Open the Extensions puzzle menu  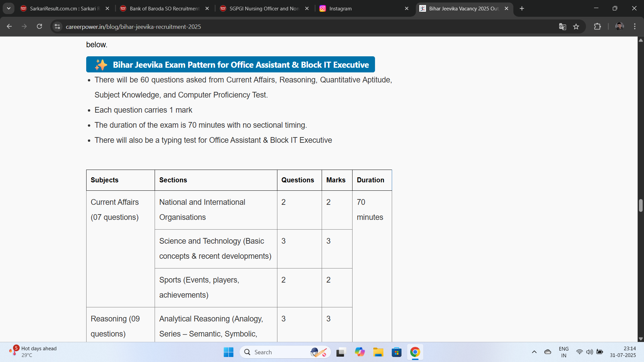pos(597,26)
